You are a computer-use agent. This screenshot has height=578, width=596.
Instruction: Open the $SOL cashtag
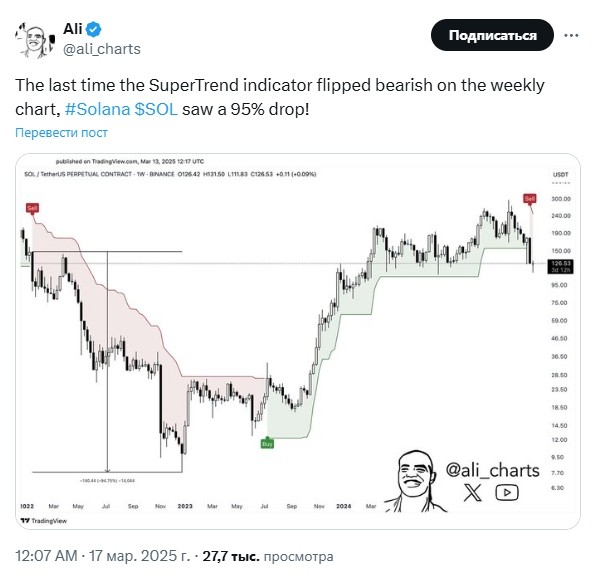[156, 109]
